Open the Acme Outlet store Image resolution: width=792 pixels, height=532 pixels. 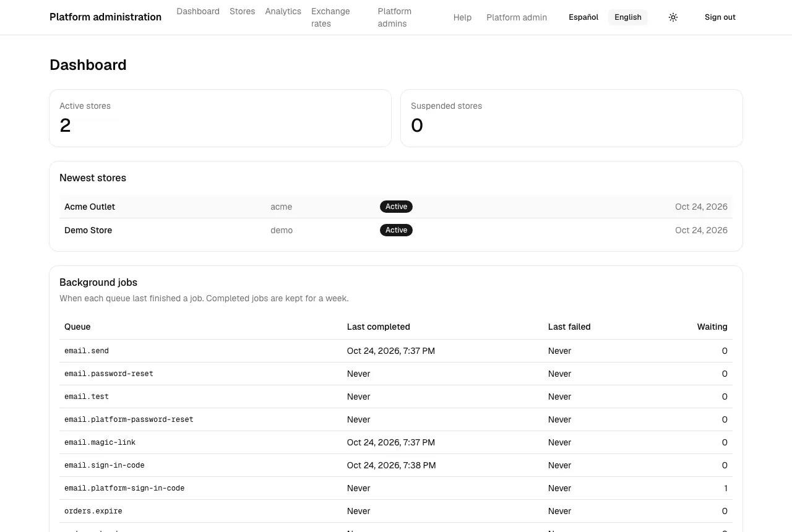[90, 207]
